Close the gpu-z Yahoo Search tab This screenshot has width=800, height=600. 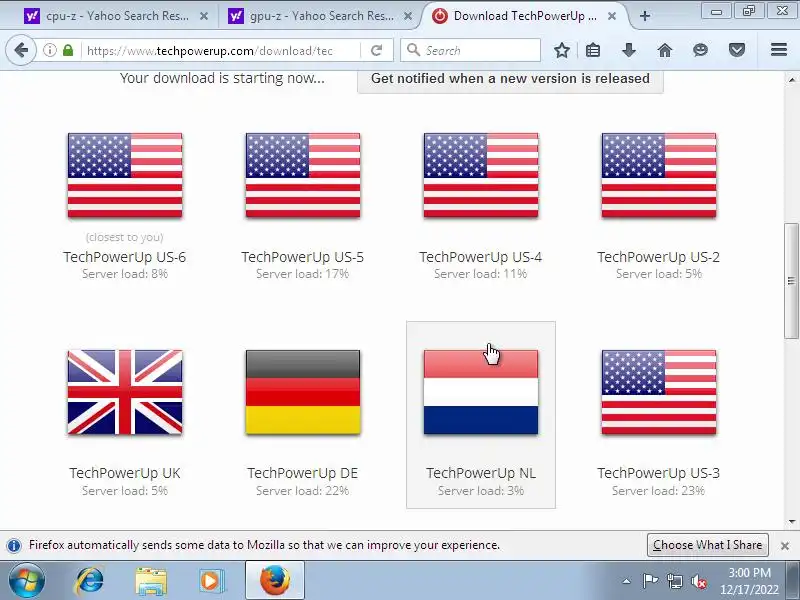tap(408, 16)
